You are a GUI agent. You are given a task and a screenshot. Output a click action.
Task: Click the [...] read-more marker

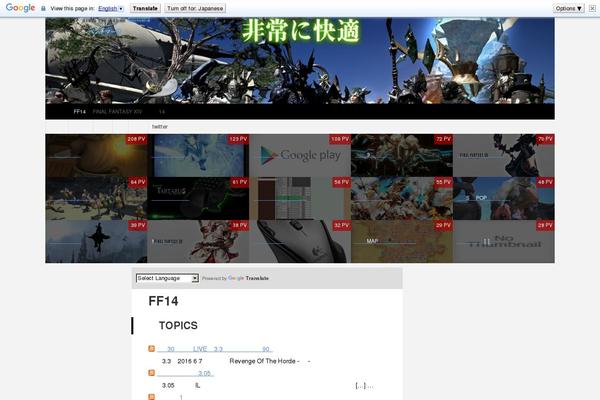click(x=360, y=385)
